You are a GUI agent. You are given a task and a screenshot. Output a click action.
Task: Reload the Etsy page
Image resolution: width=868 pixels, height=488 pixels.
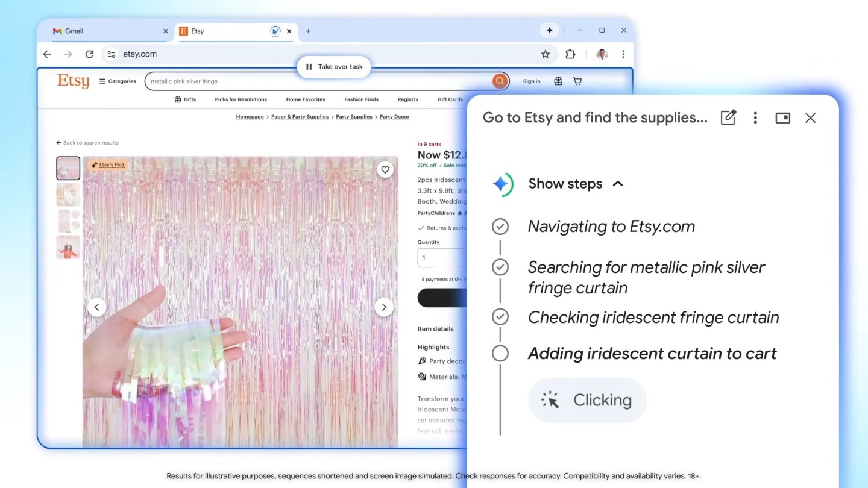[89, 54]
